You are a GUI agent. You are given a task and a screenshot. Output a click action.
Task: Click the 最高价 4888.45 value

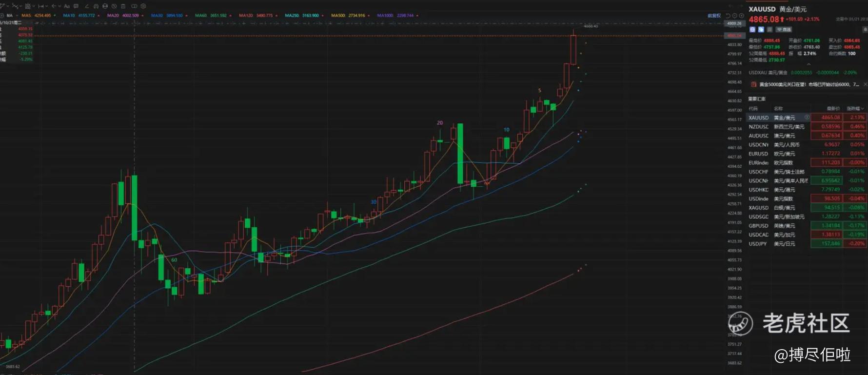pos(772,40)
